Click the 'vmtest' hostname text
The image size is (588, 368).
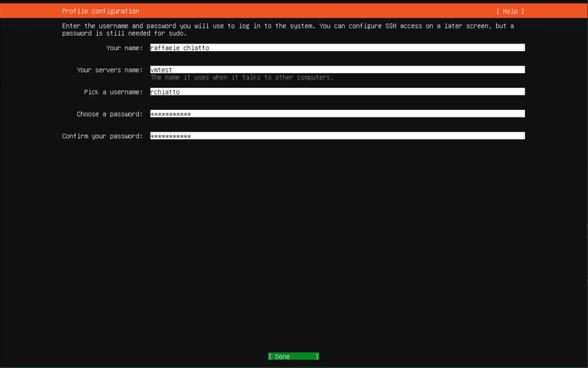point(161,70)
